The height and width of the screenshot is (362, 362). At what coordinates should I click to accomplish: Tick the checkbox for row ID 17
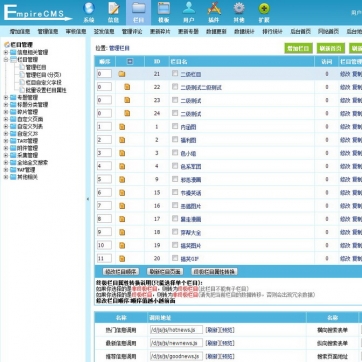click(175, 218)
